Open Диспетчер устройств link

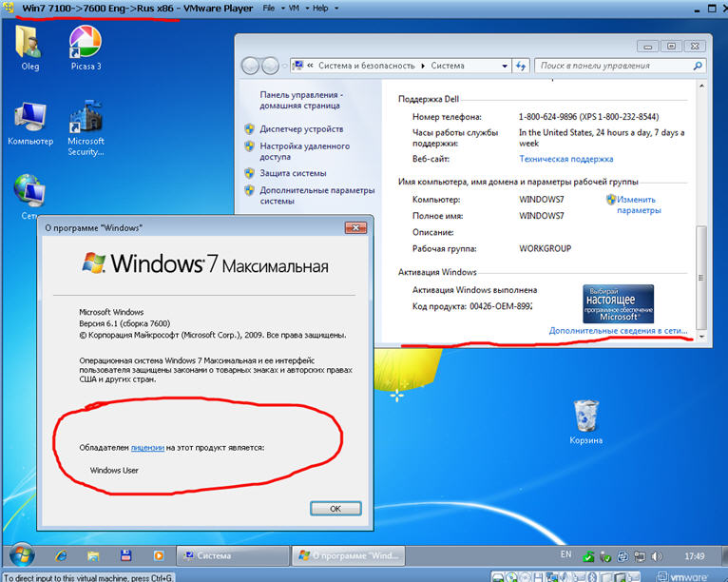pyautogui.click(x=301, y=128)
